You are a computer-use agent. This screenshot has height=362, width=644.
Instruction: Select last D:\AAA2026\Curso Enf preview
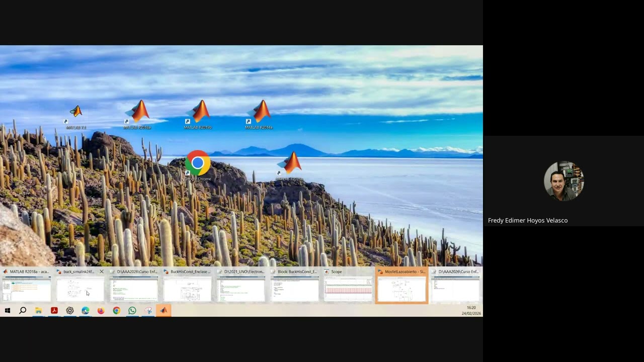pyautogui.click(x=455, y=285)
